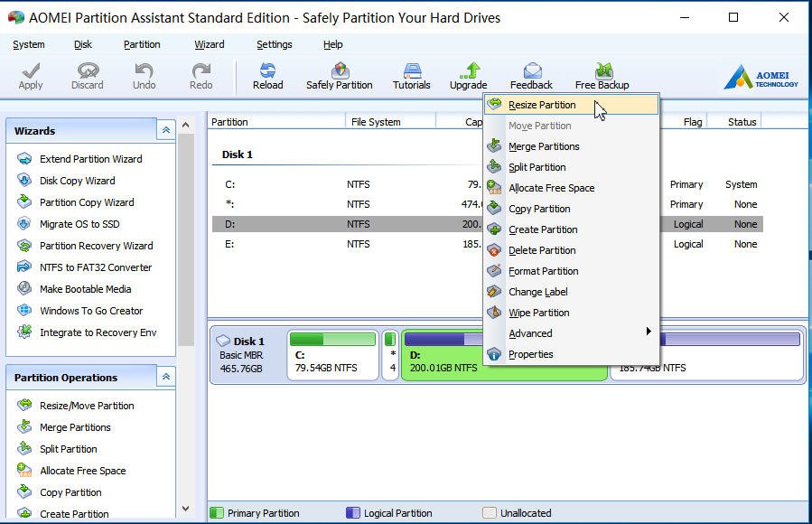Open the Partition Recovery Wizard
The width and height of the screenshot is (812, 524).
[97, 246]
